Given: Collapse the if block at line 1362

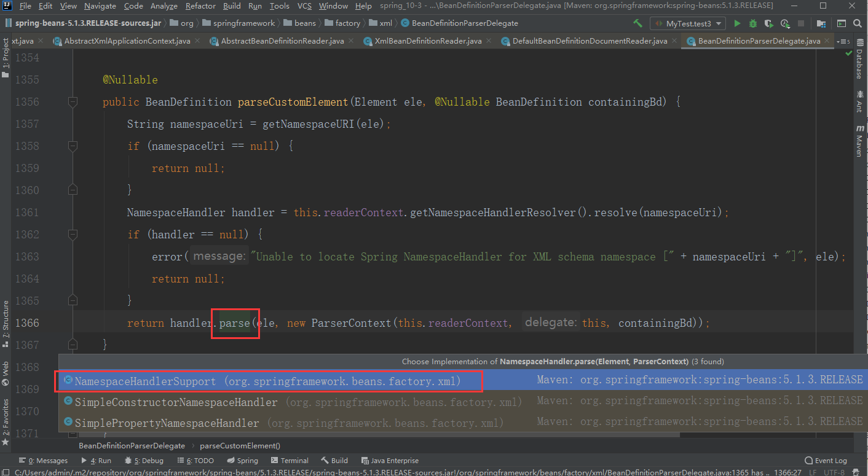Looking at the screenshot, I should coord(73,235).
